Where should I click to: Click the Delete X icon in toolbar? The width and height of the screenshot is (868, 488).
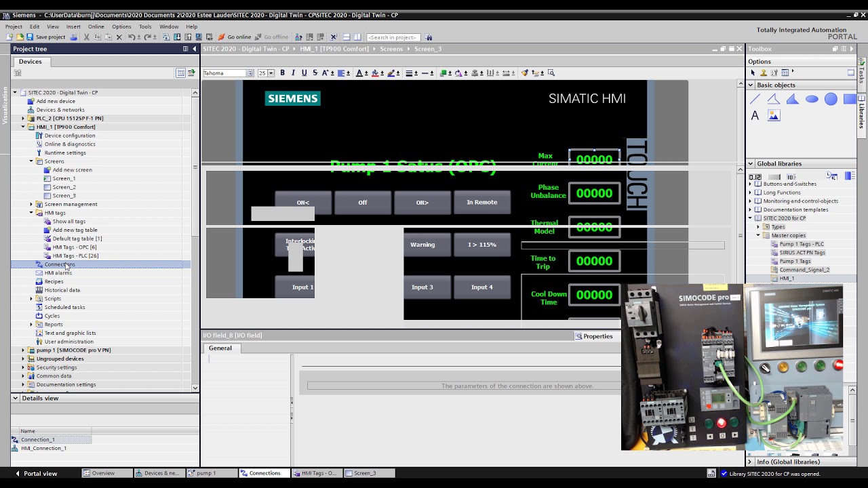(119, 37)
